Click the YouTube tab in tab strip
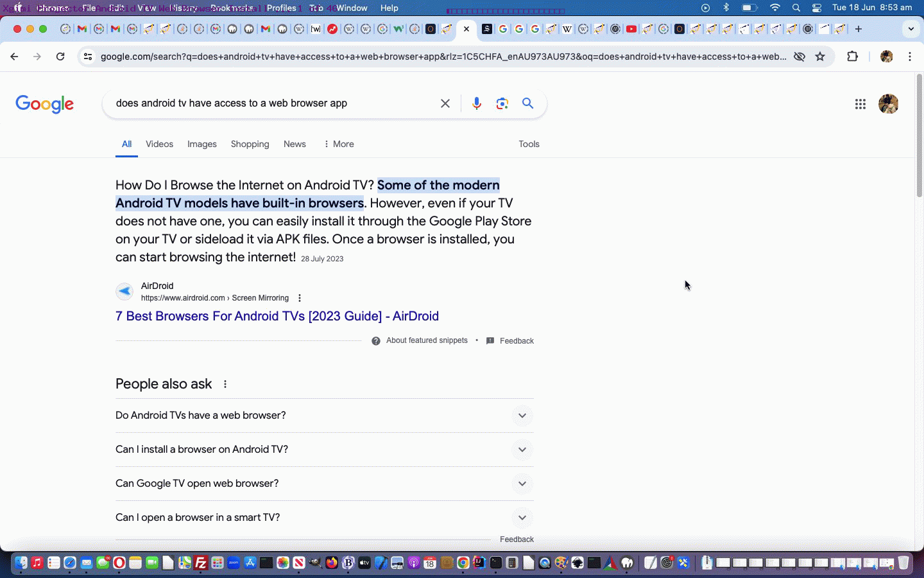This screenshot has height=578, width=924. point(631,29)
